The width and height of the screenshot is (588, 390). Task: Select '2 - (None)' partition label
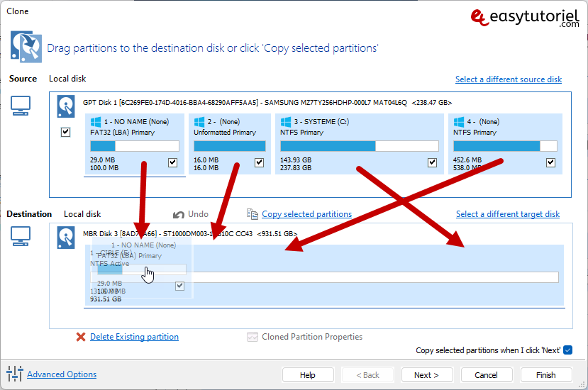click(223, 121)
